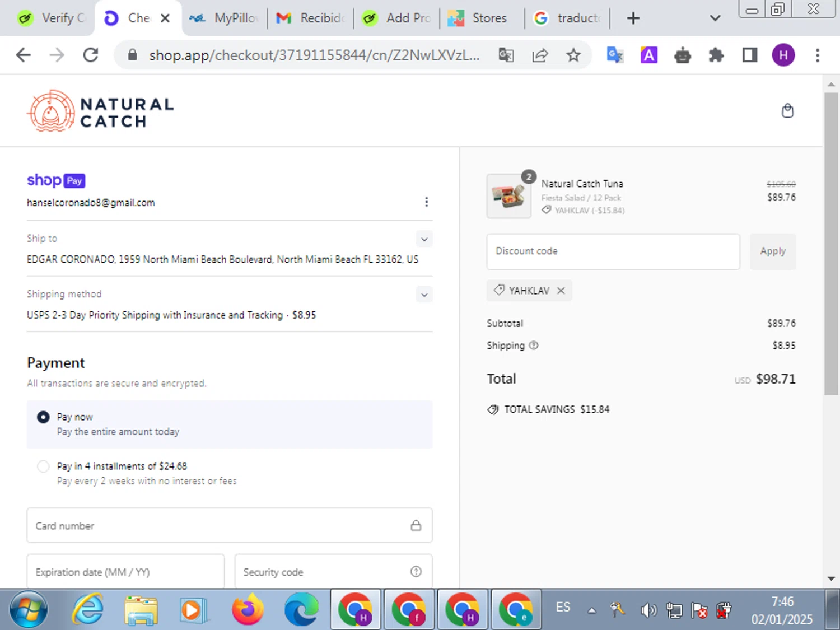Viewport: 840px width, 630px height.
Task: Focus the Discount code field
Action: pyautogui.click(x=613, y=251)
